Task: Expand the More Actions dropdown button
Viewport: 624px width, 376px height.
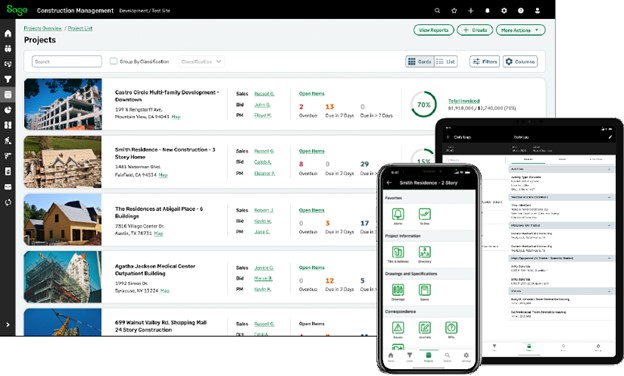Action: [520, 30]
